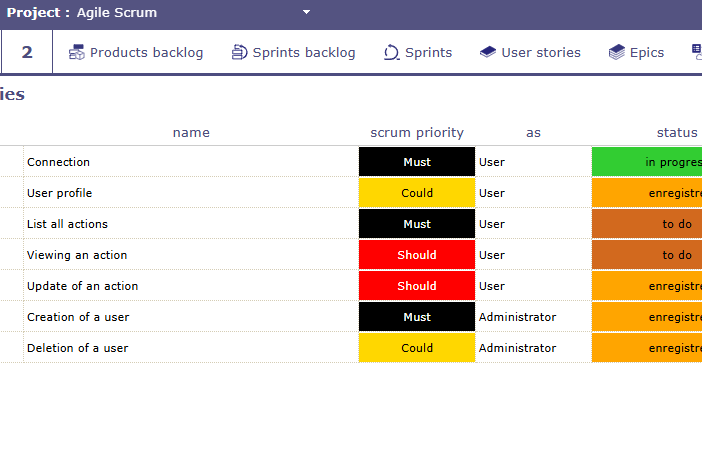Sort by the scrum priority column header
This screenshot has height=468, width=702.
tap(417, 132)
